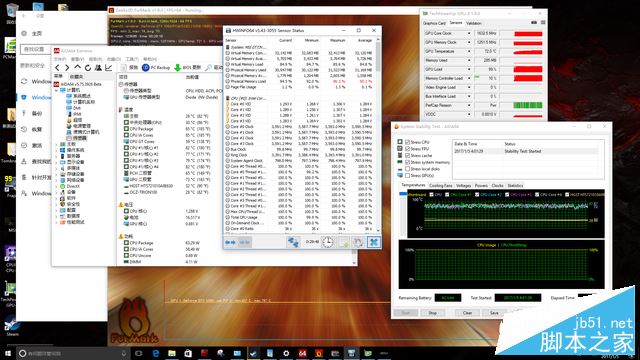Open GPU Core Clock sensor dropdown
Viewport: 640px width, 360px height.
point(469,33)
